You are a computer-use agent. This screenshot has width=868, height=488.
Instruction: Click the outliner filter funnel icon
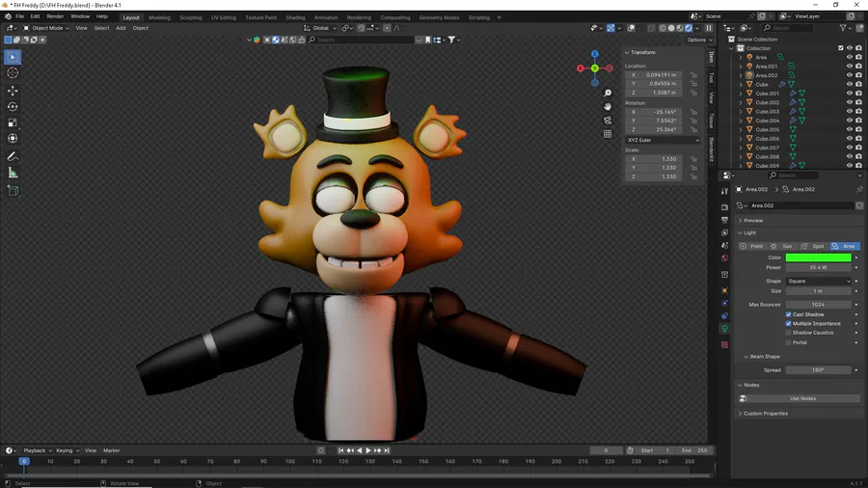[x=843, y=28]
